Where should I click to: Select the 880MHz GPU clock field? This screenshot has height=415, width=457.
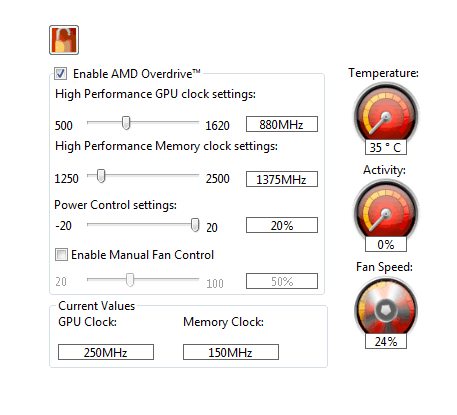[x=282, y=124]
